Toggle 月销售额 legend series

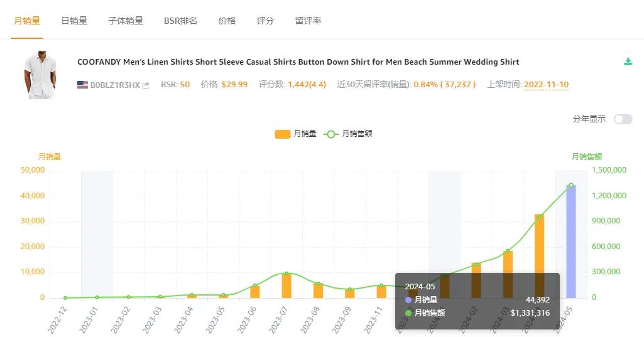[x=348, y=134]
